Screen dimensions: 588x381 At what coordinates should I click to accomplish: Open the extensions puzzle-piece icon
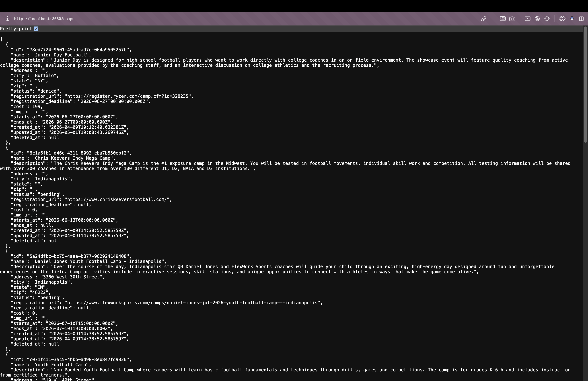pyautogui.click(x=562, y=19)
